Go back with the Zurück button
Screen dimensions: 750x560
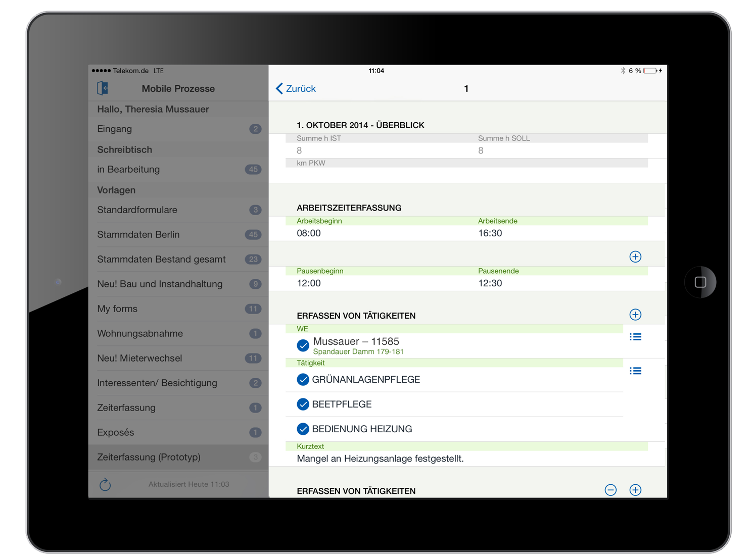click(x=296, y=89)
